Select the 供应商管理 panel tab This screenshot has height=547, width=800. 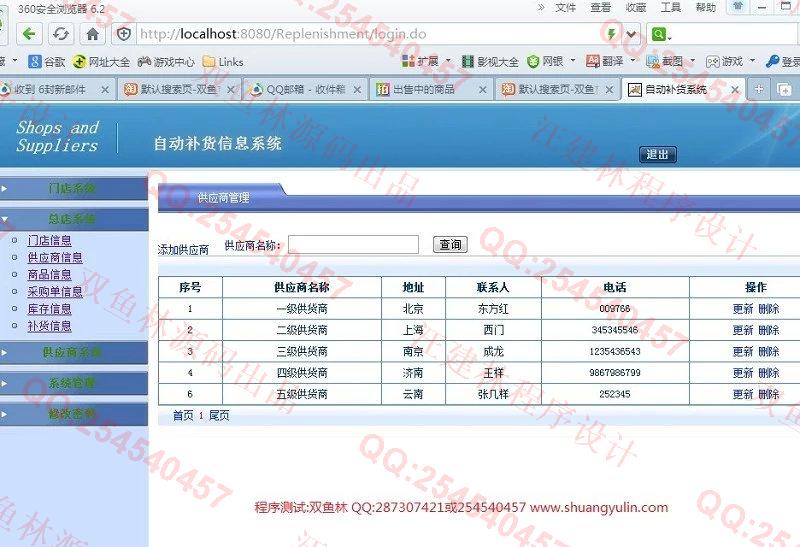[x=223, y=197]
